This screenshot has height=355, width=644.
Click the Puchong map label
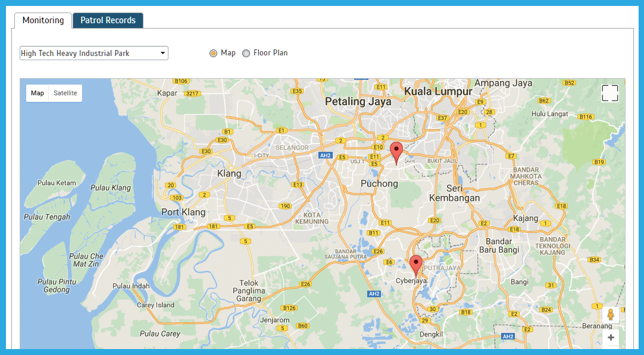[379, 183]
